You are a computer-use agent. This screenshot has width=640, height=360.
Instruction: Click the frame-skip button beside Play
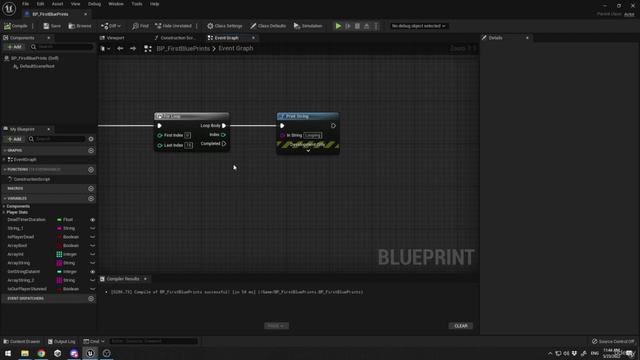pyautogui.click(x=348, y=26)
